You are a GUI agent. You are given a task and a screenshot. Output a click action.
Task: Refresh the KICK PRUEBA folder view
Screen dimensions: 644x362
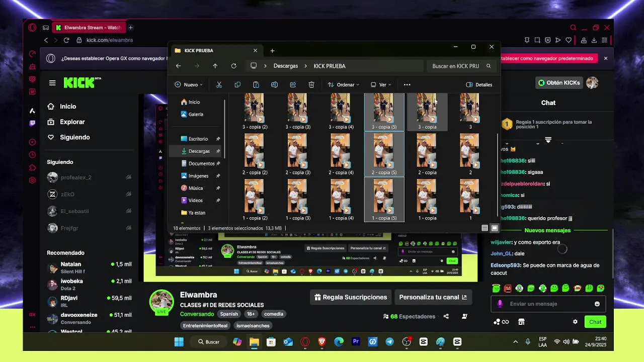[x=233, y=66]
